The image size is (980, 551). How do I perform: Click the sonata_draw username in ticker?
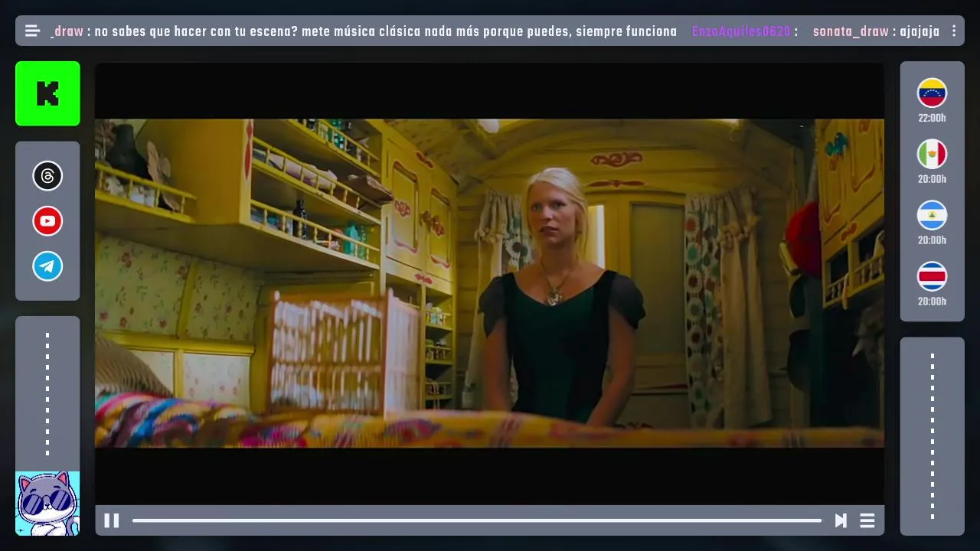[x=851, y=31]
